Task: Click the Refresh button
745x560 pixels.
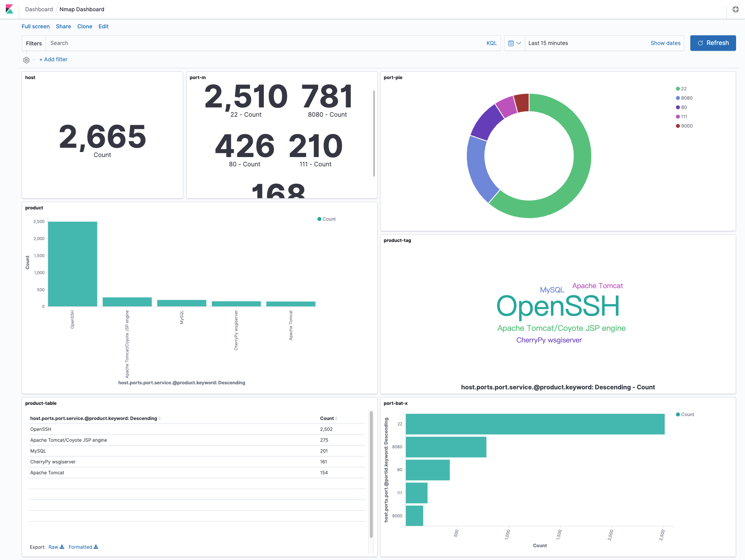Action: coord(713,43)
